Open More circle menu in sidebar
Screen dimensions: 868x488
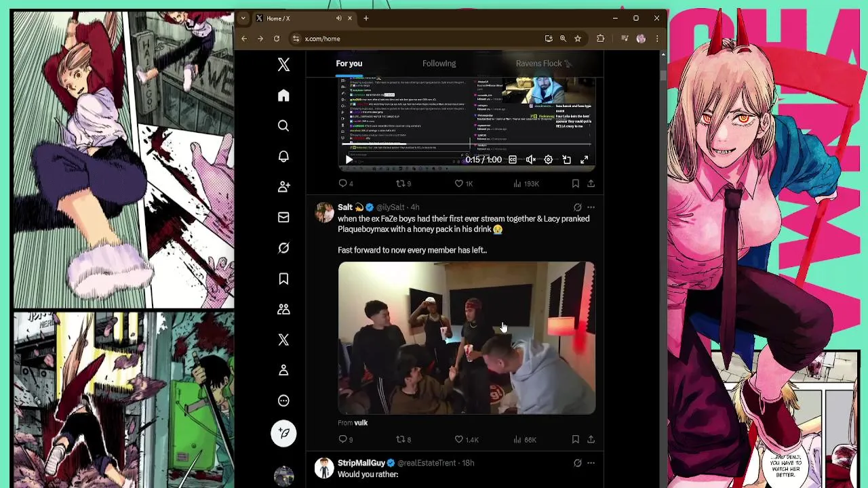click(283, 401)
